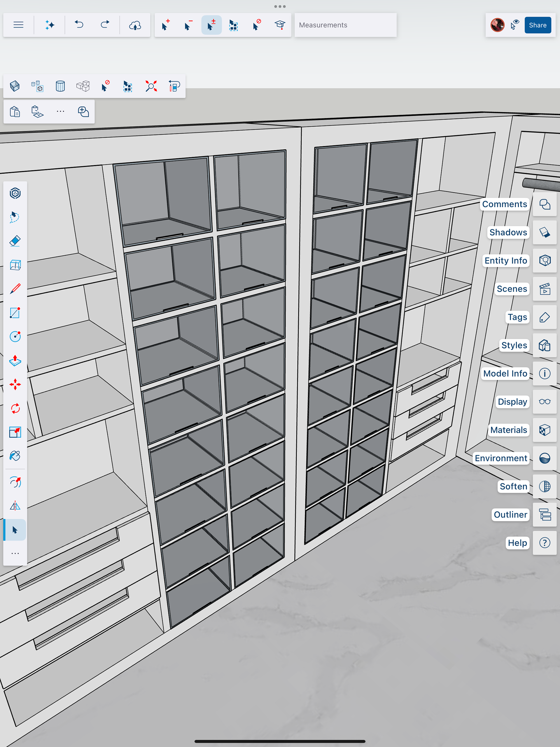Enable subtract-from-selection mode

188,25
